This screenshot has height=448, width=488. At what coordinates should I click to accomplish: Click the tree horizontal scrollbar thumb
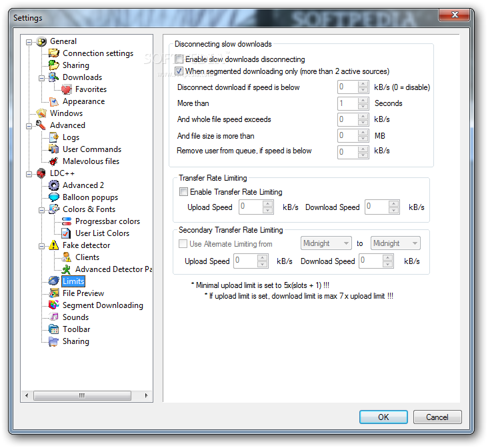coord(82,396)
